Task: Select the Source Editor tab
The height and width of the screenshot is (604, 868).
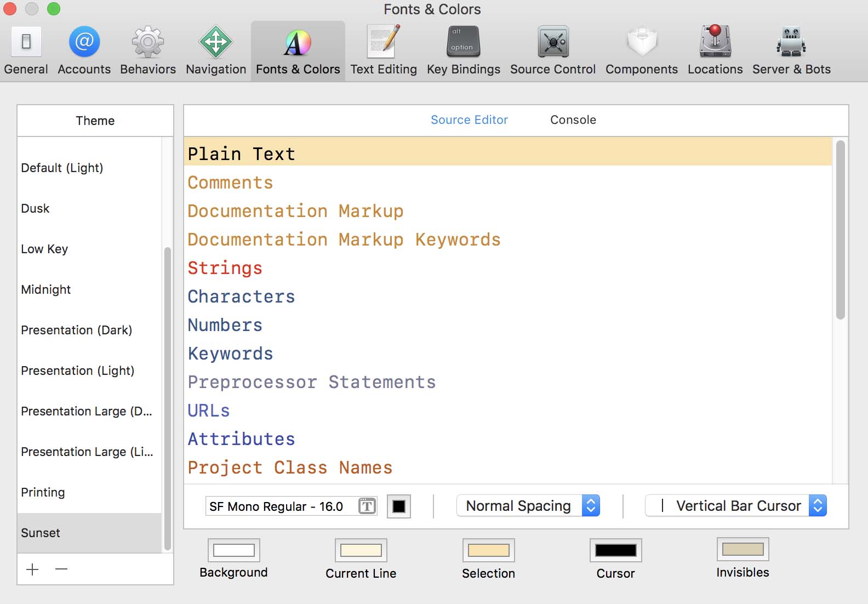Action: pyautogui.click(x=469, y=120)
